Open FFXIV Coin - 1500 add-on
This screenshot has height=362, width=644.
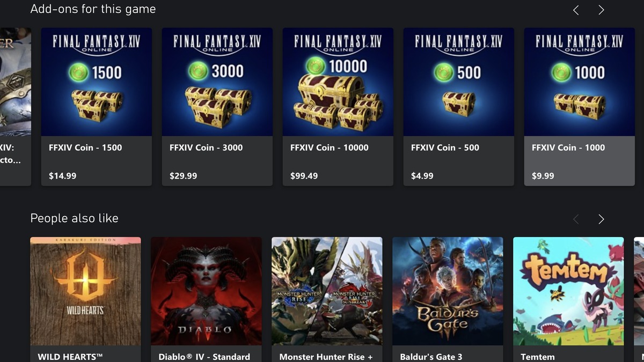[97, 107]
